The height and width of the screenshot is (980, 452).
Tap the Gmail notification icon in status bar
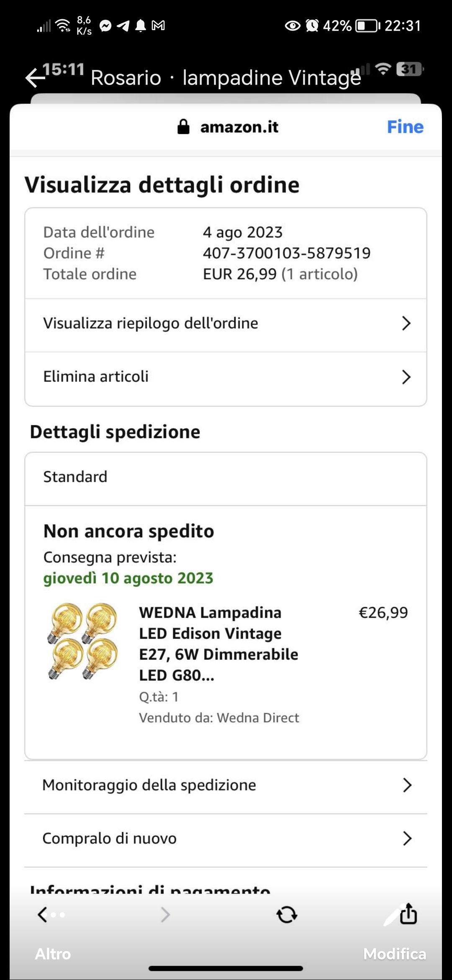(158, 26)
